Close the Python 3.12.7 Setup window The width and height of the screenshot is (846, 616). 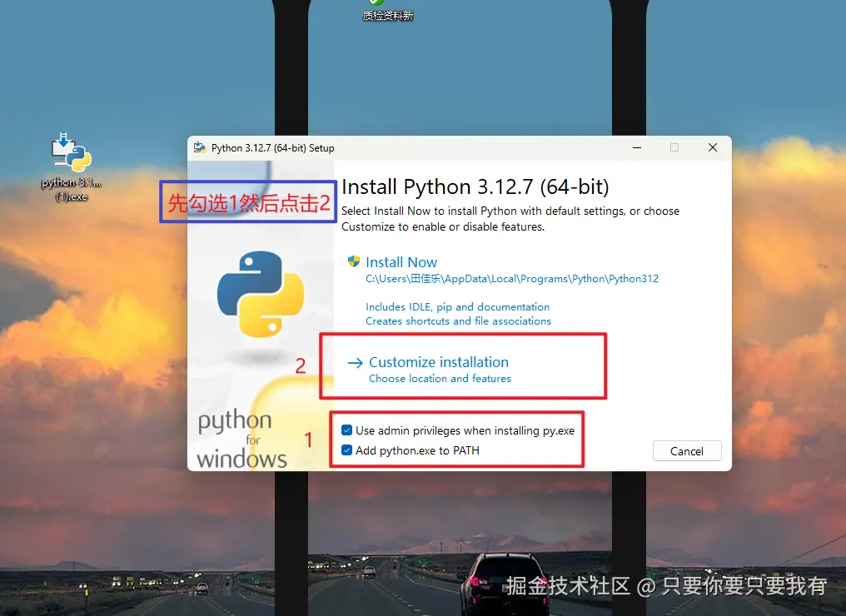tap(713, 148)
